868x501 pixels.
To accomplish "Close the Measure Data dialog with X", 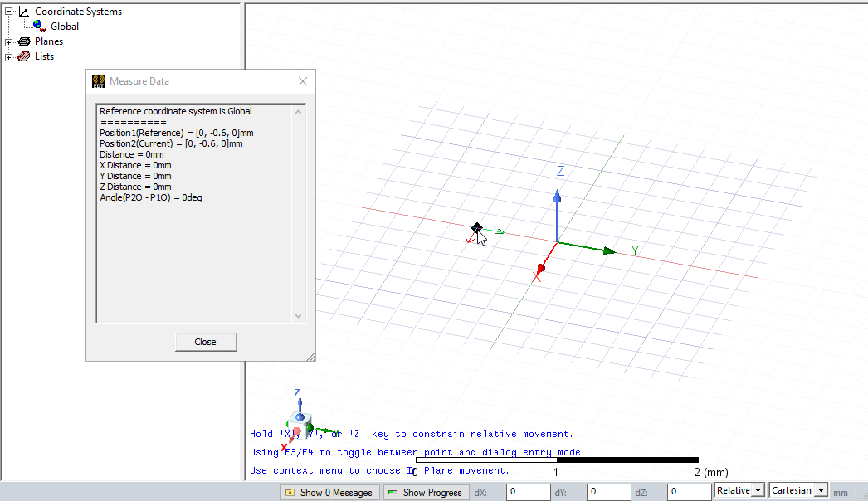I will [303, 81].
